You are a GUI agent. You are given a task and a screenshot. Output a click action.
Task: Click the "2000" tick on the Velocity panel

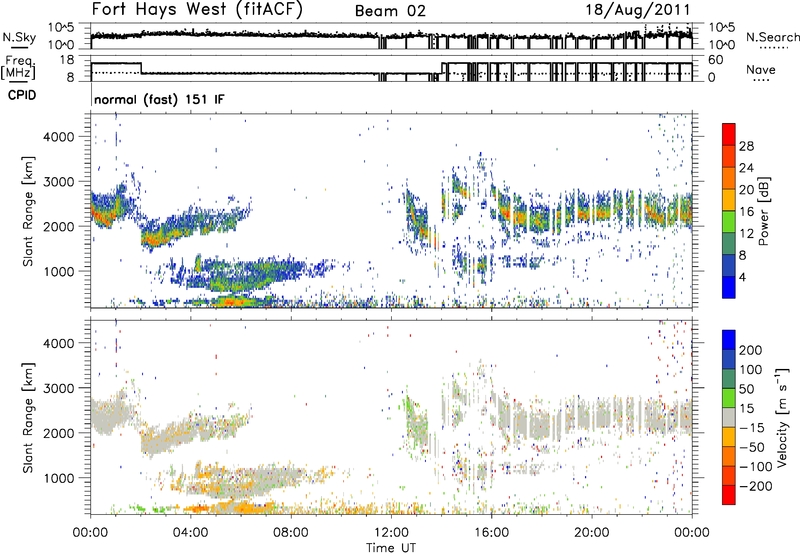point(58,433)
